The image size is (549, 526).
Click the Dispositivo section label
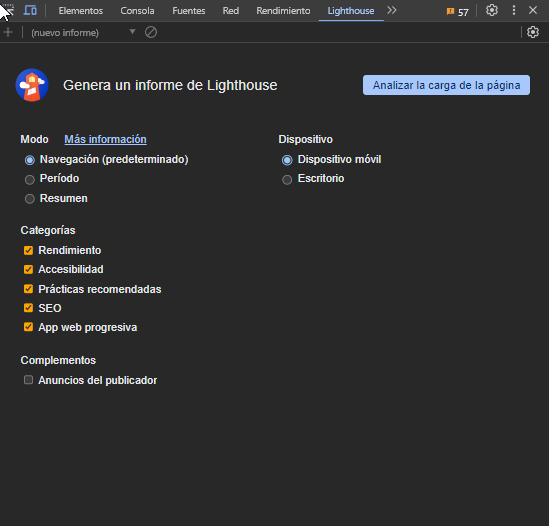305,139
